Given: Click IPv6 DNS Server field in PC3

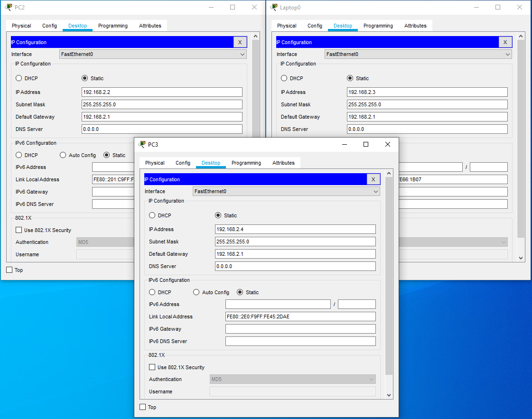Looking at the screenshot, I should coord(300,341).
